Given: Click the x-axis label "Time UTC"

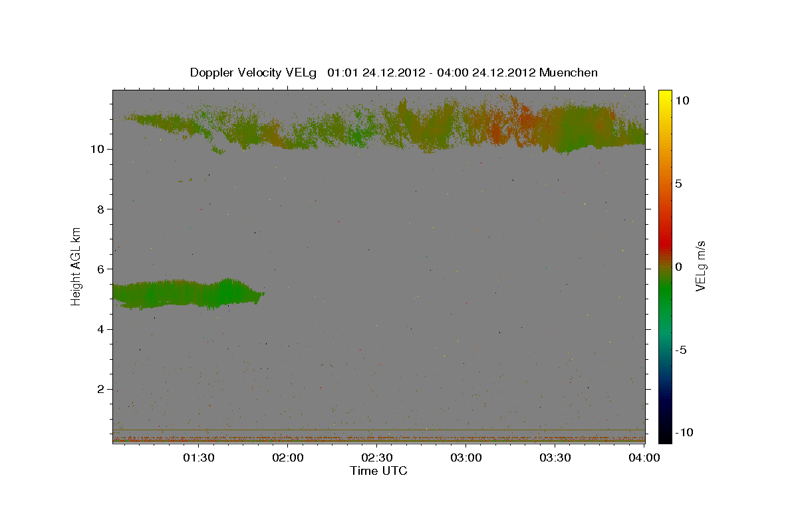Looking at the screenshot, I should tap(378, 471).
